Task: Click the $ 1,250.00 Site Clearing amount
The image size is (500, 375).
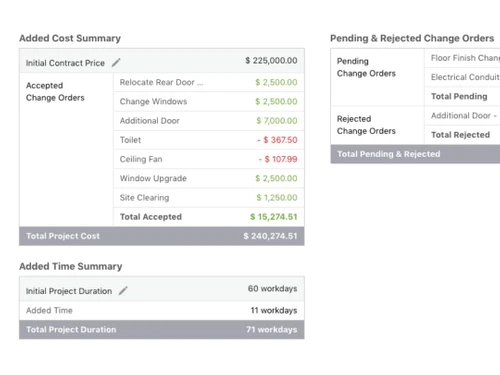Action: (x=277, y=198)
